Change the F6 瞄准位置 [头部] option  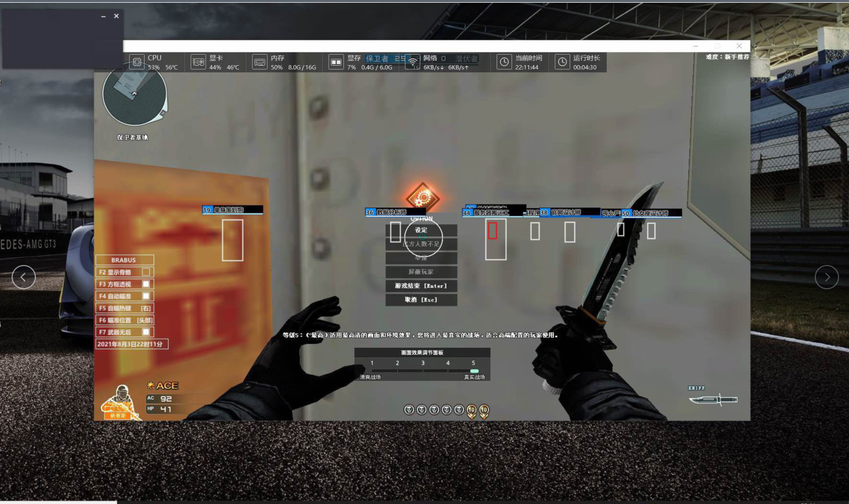pos(145,320)
